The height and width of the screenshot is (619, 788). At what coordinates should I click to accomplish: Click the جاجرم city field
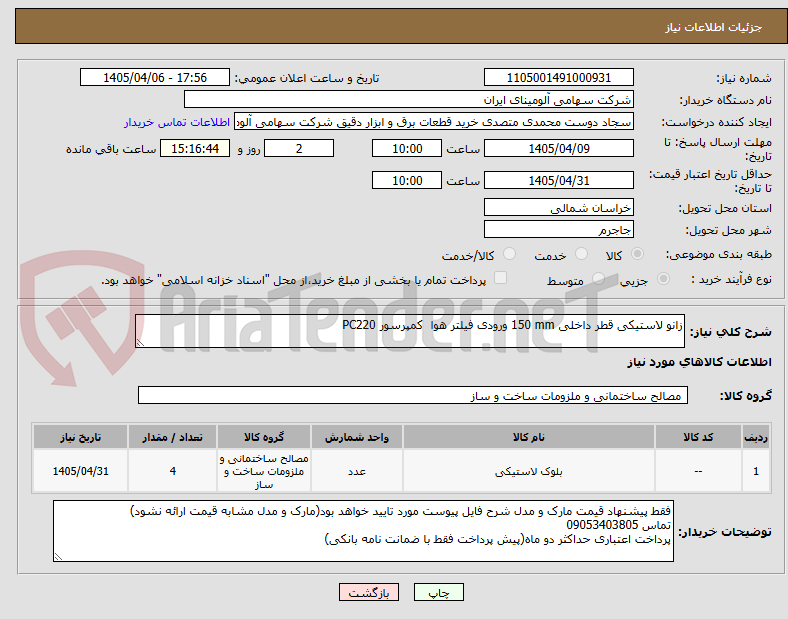click(559, 230)
